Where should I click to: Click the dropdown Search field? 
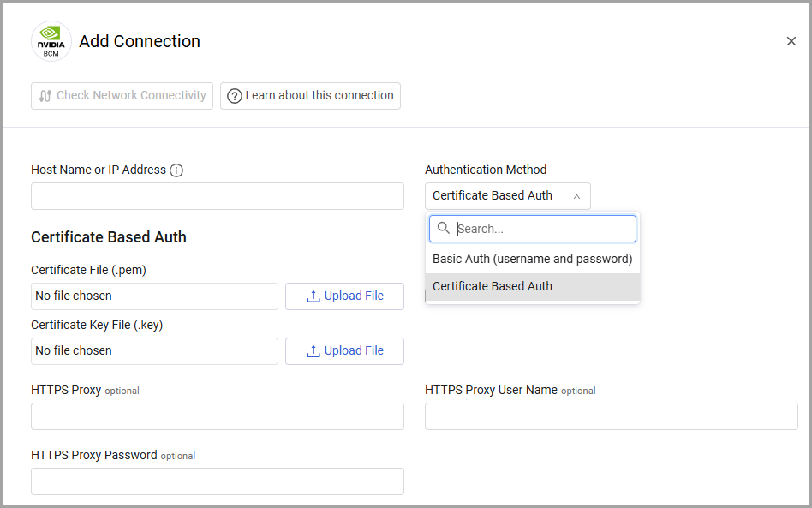543,229
